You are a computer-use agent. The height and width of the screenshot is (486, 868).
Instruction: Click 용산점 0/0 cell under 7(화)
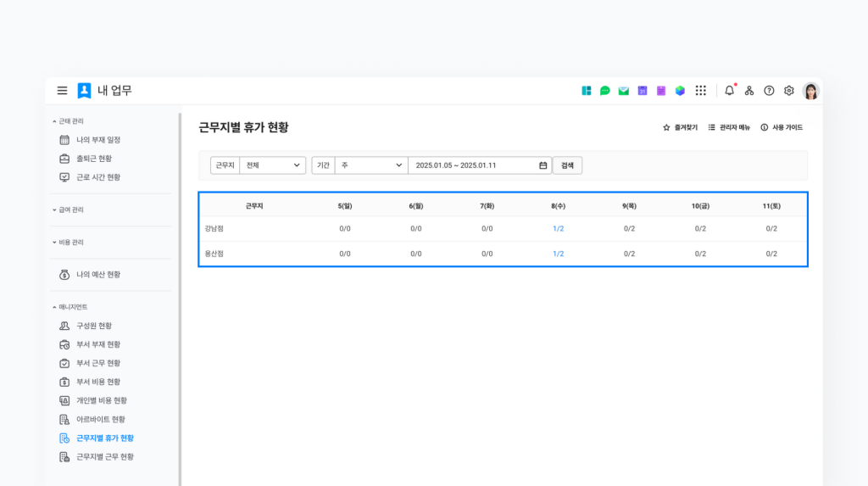[x=487, y=254]
